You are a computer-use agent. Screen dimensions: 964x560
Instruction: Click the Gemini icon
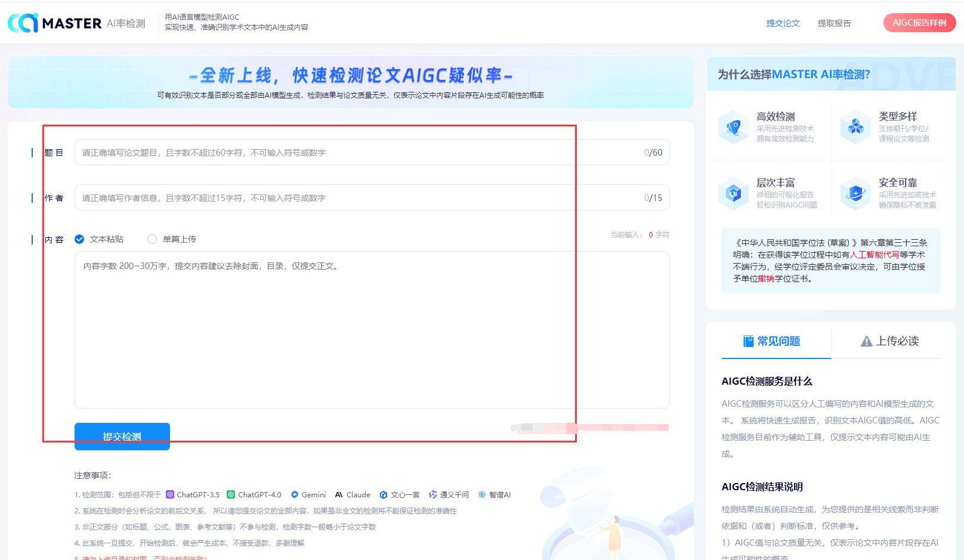[x=294, y=494]
